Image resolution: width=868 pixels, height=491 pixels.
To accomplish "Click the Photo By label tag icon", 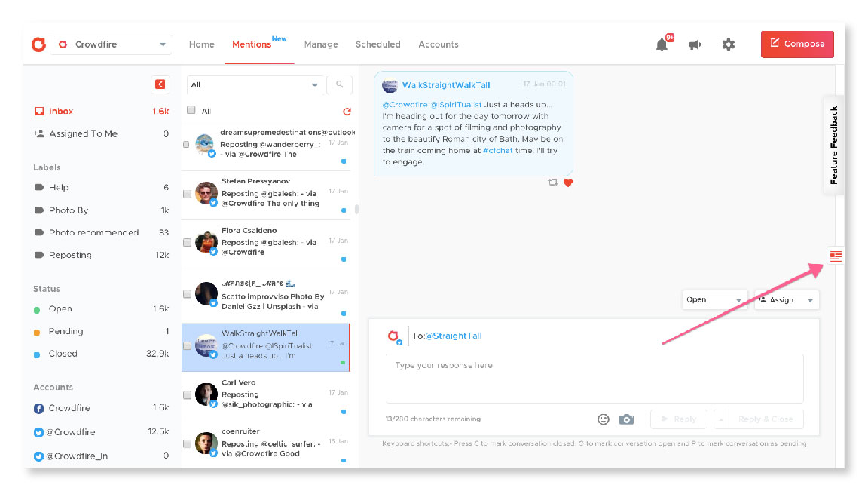I will coord(39,210).
